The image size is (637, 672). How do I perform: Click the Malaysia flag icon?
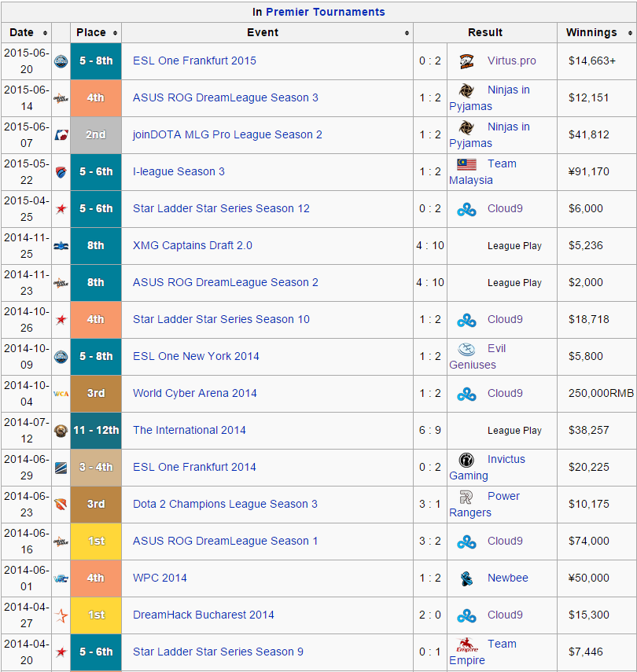[x=466, y=164]
